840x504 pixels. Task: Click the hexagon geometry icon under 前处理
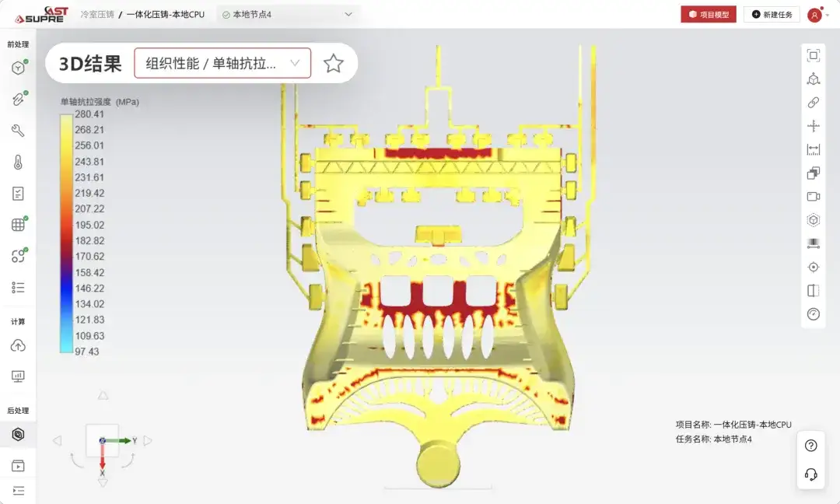point(18,68)
